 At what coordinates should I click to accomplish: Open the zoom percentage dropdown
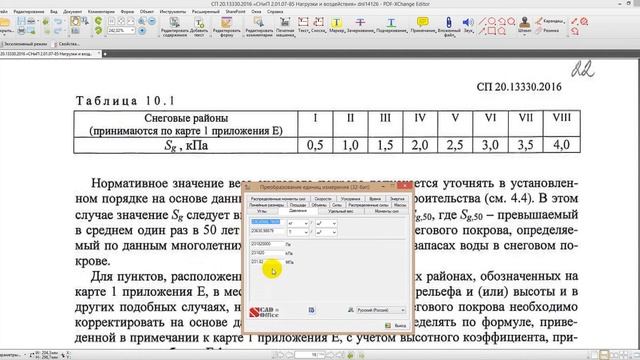click(x=132, y=31)
